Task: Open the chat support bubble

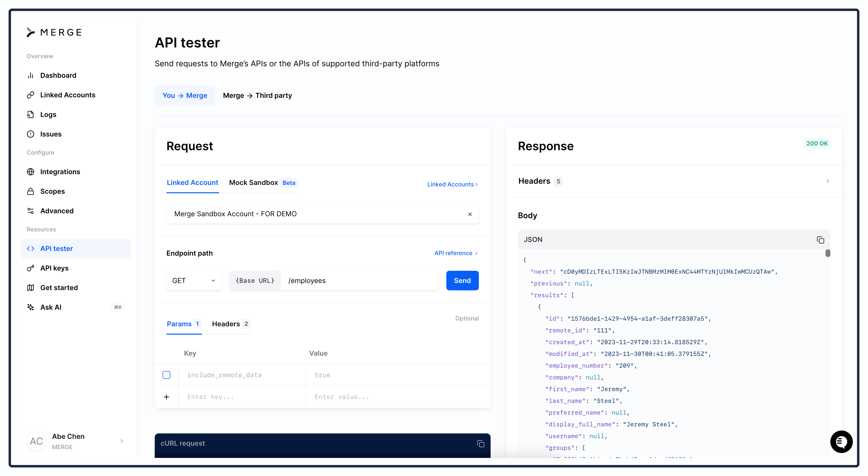Action: [x=841, y=441]
